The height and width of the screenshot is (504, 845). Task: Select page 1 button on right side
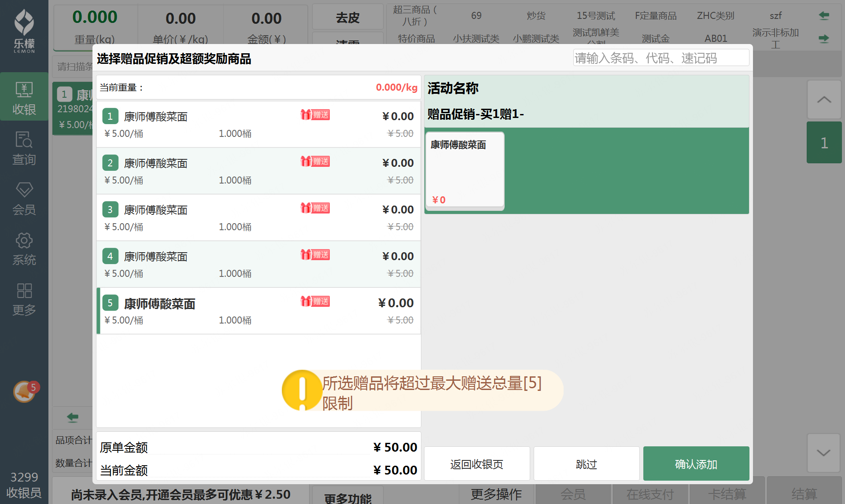[x=824, y=143]
